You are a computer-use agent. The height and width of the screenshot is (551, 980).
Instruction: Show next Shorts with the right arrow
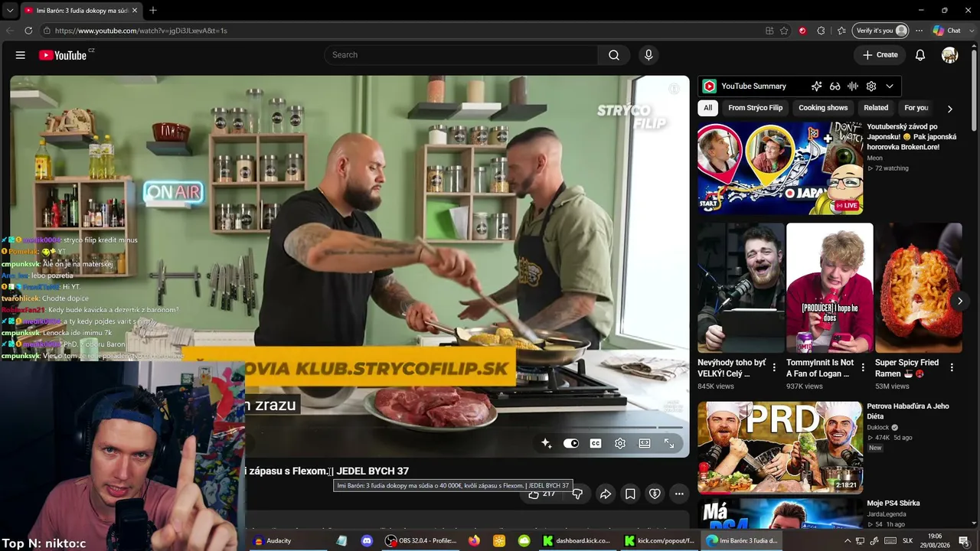960,301
